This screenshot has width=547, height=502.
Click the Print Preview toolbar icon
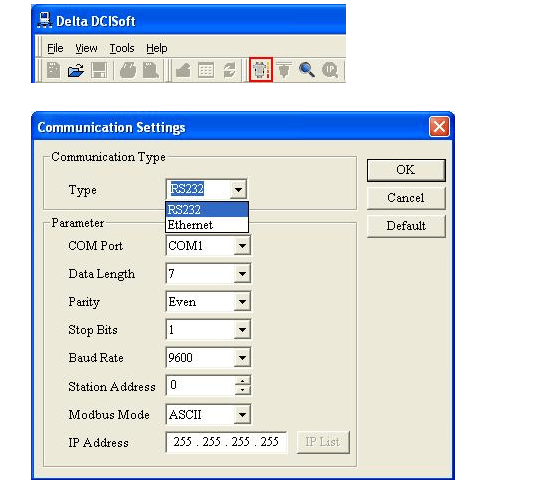pos(151,70)
